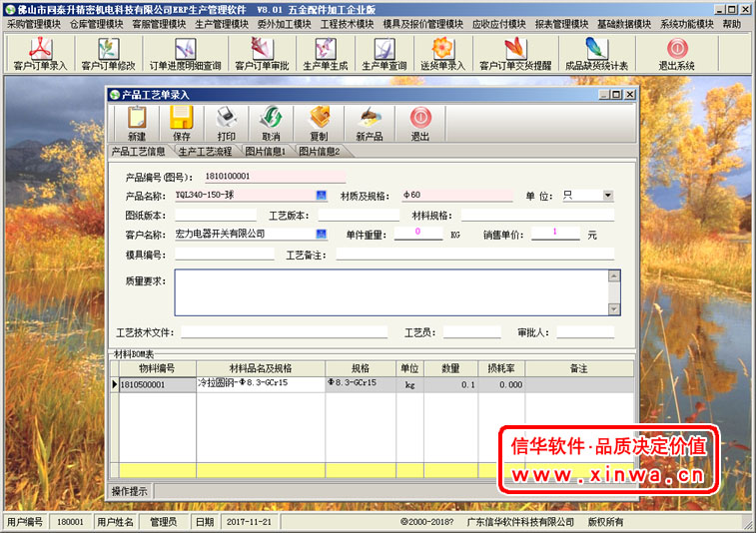
Task: Open 客户订单录入 from the main toolbar
Action: click(40, 54)
